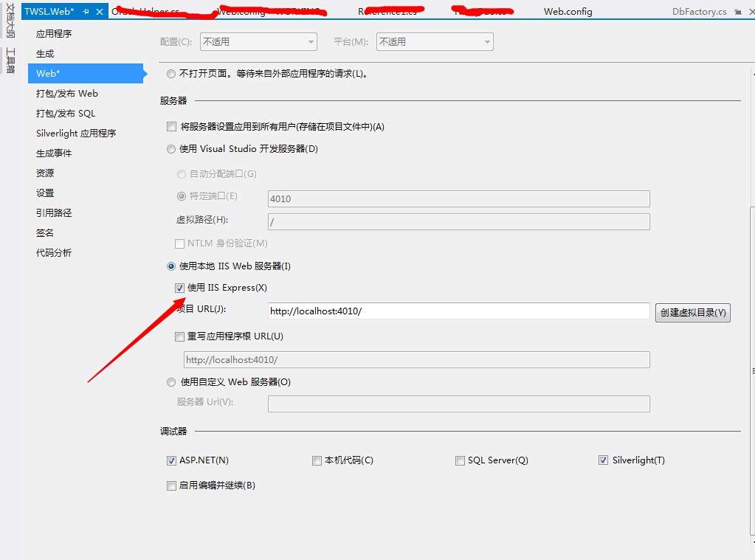Expand the 平台(M) dropdown
The height and width of the screenshot is (560, 755).
click(435, 42)
